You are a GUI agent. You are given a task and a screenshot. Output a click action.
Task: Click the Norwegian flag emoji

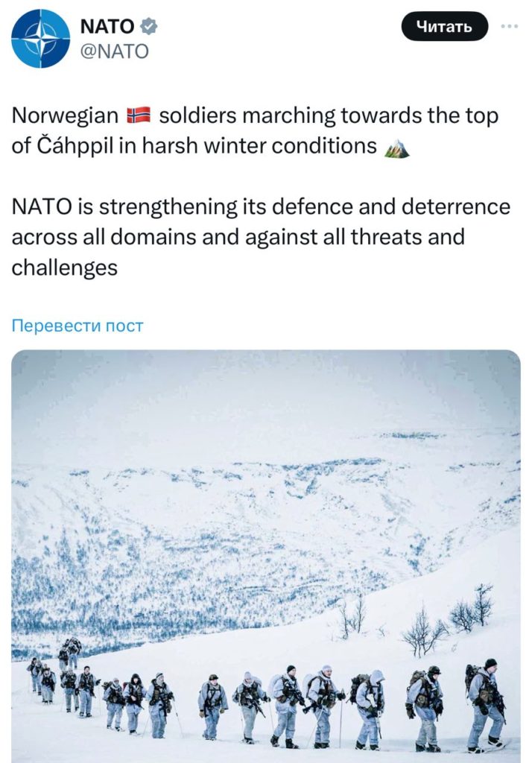click(x=139, y=115)
